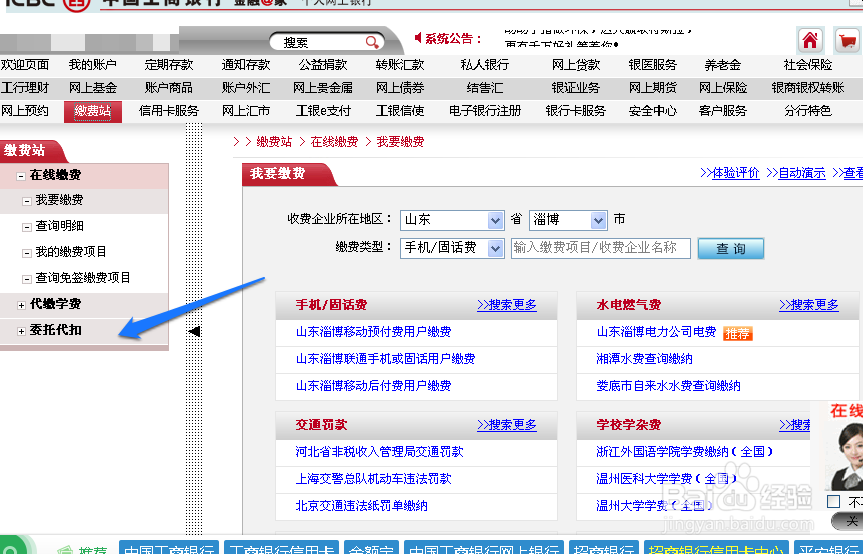Open the 山东 province dropdown
Viewport: 863px width, 554px height.
(452, 220)
